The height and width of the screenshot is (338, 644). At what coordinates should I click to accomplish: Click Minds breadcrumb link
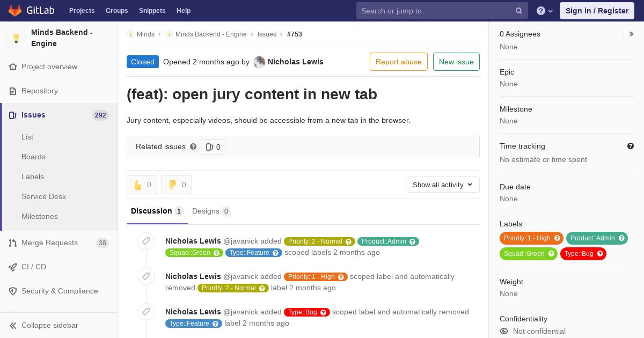(x=145, y=34)
